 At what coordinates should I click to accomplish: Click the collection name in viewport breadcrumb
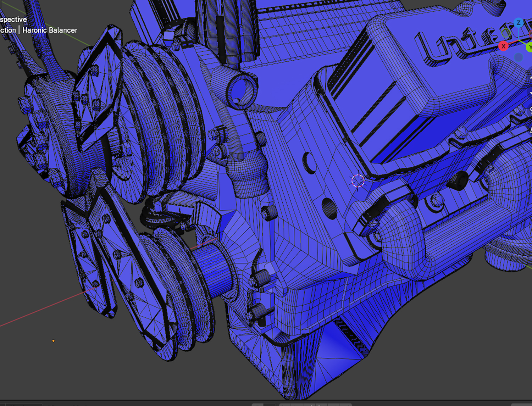[x=7, y=30]
